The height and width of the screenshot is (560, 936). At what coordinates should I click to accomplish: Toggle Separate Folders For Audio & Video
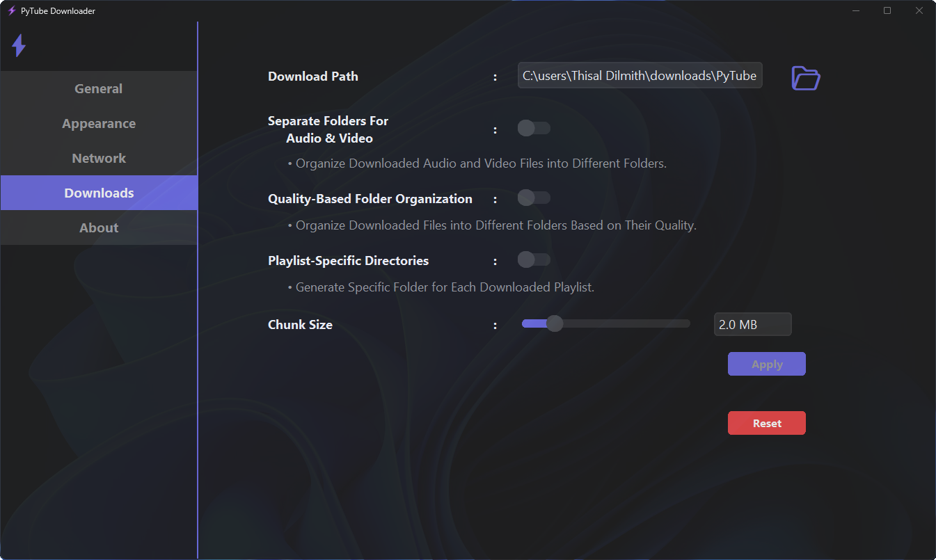tap(534, 128)
